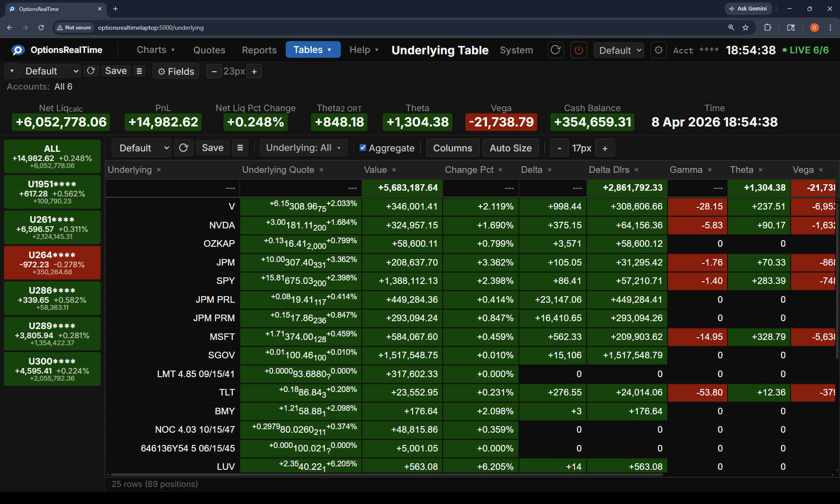Screen dimensions: 840x504
Task: Click the Columns button
Action: point(452,148)
